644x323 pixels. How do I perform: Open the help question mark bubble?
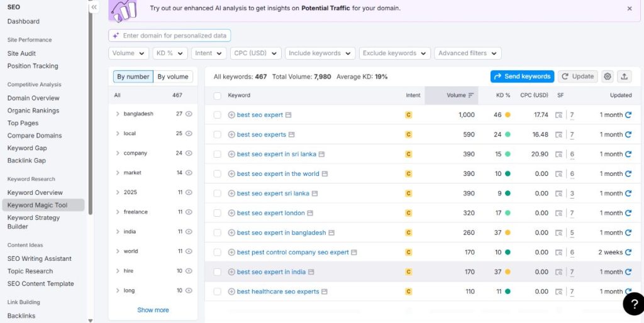click(633, 304)
